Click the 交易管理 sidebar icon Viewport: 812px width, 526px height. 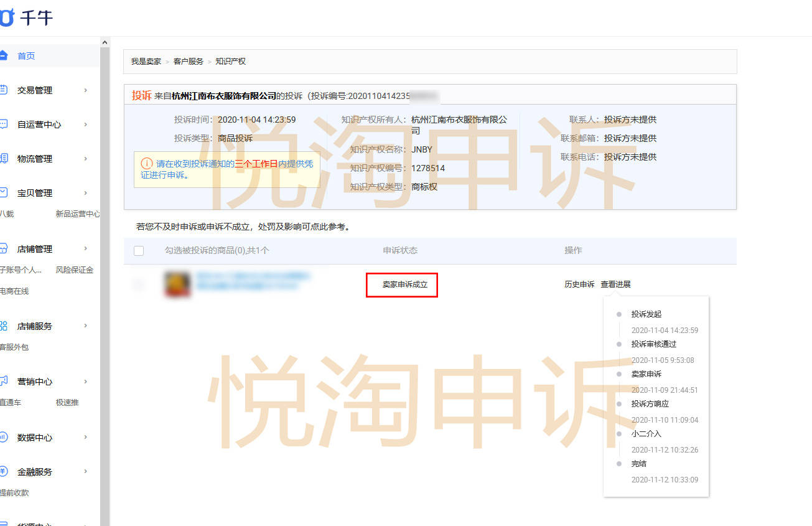coord(3,90)
